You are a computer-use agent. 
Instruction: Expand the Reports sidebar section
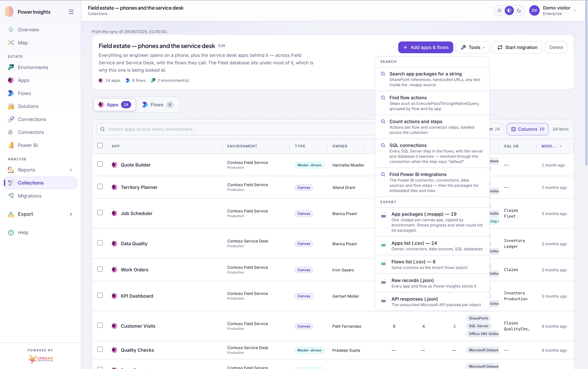pyautogui.click(x=41, y=170)
